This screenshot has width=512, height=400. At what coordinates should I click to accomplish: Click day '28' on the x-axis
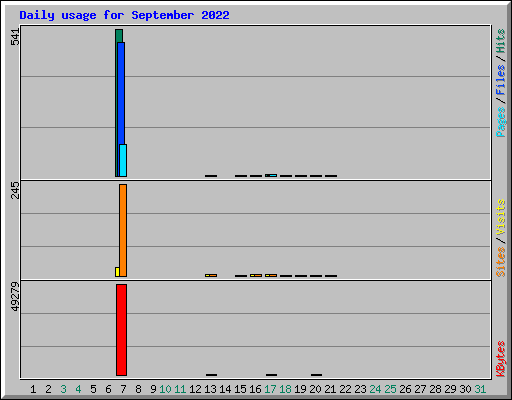click(435, 389)
